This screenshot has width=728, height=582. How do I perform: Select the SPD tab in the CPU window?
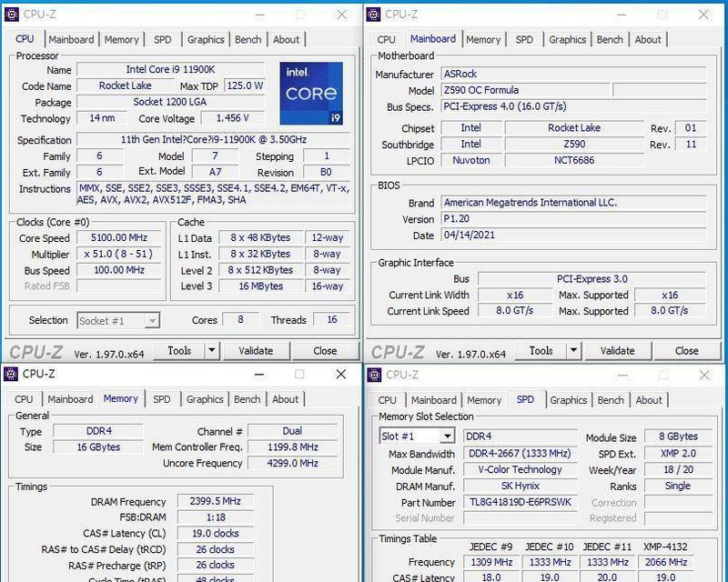pos(163,39)
